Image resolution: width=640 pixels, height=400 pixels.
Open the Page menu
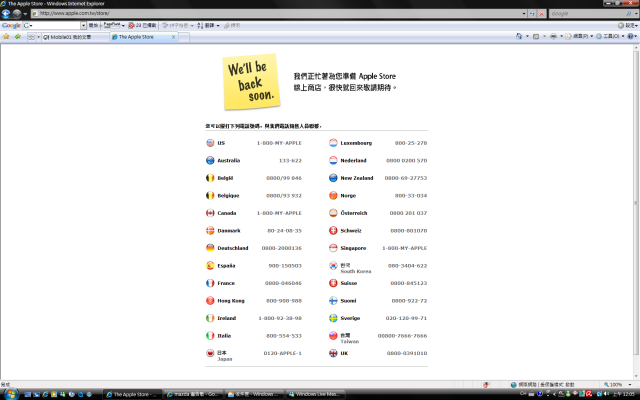point(579,36)
